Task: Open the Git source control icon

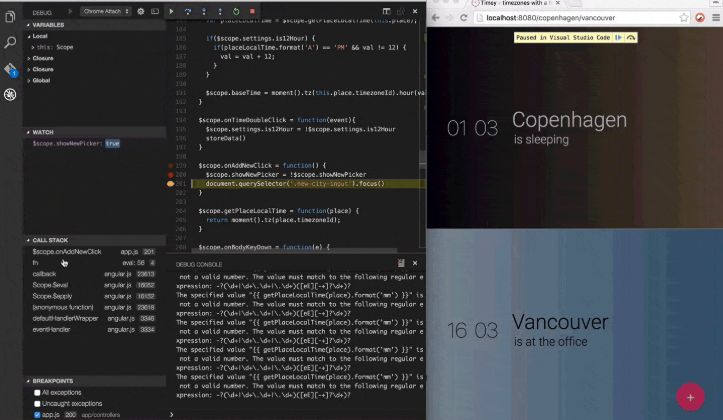Action: (10, 70)
